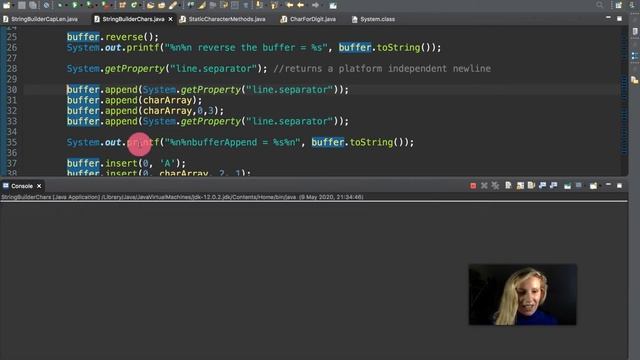Click the green Run button
This screenshot has width=640, height=360.
[75, 5]
